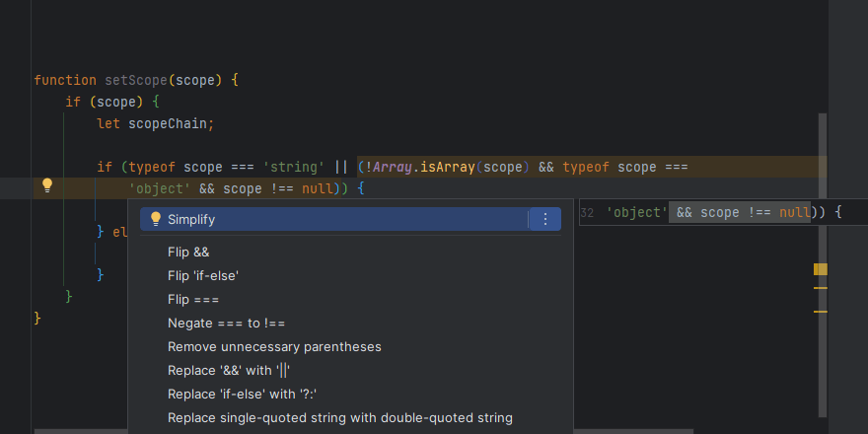Click the isArray method call

[447, 167]
